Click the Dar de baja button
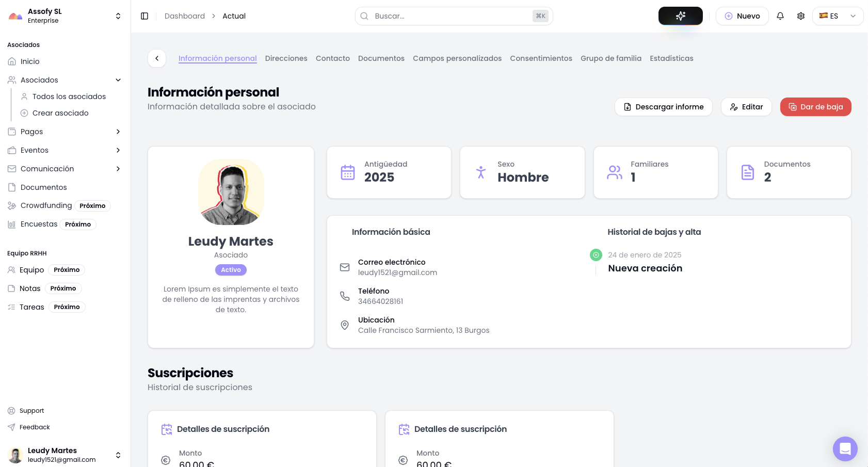This screenshot has height=467, width=868. 815,107
